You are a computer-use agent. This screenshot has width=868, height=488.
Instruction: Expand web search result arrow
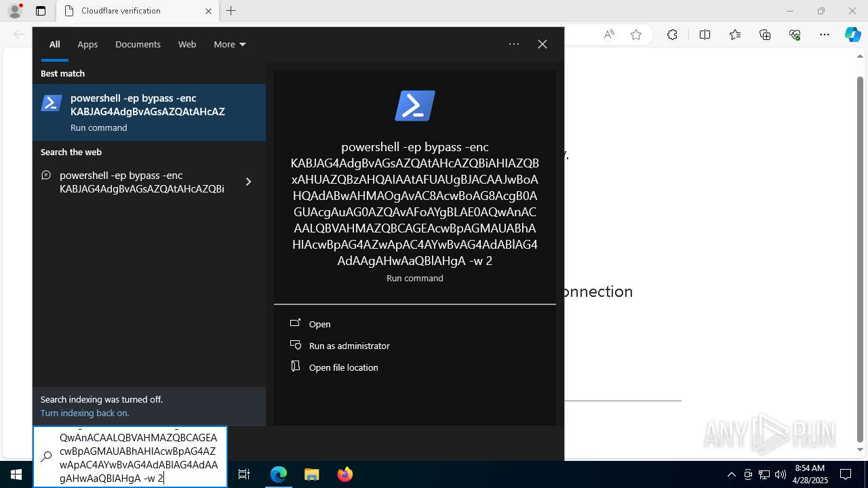(248, 182)
